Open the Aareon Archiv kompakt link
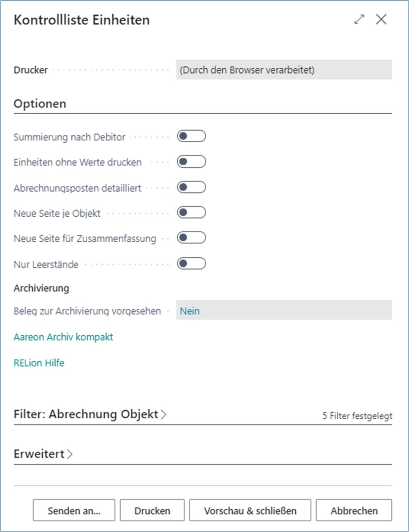Screen dimensions: 409x532 coord(63,337)
